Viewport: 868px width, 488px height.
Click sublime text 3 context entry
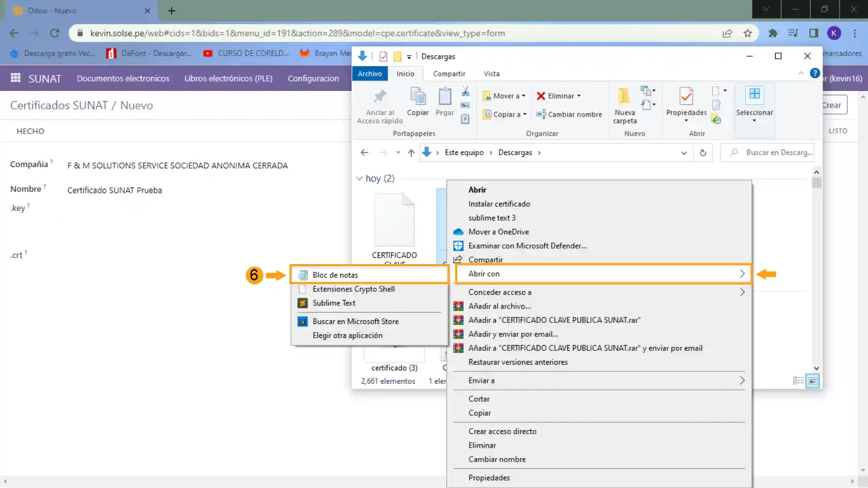click(492, 218)
